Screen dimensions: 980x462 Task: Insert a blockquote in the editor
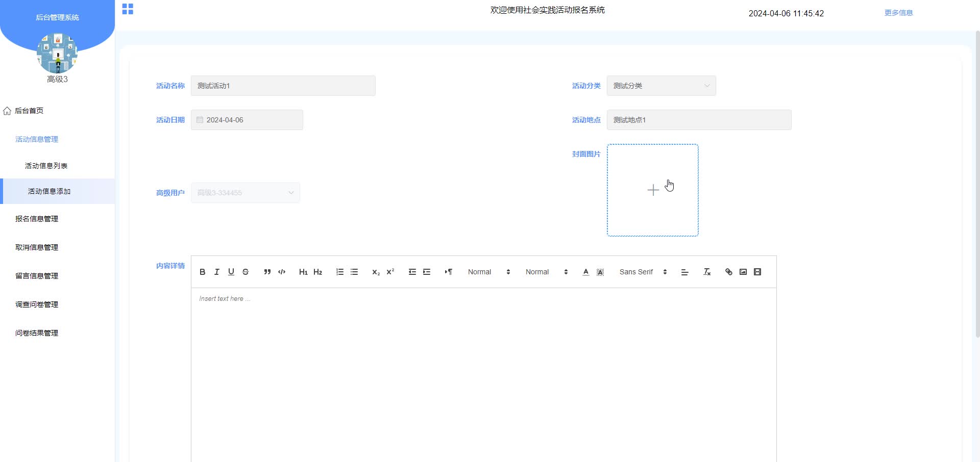tap(267, 272)
